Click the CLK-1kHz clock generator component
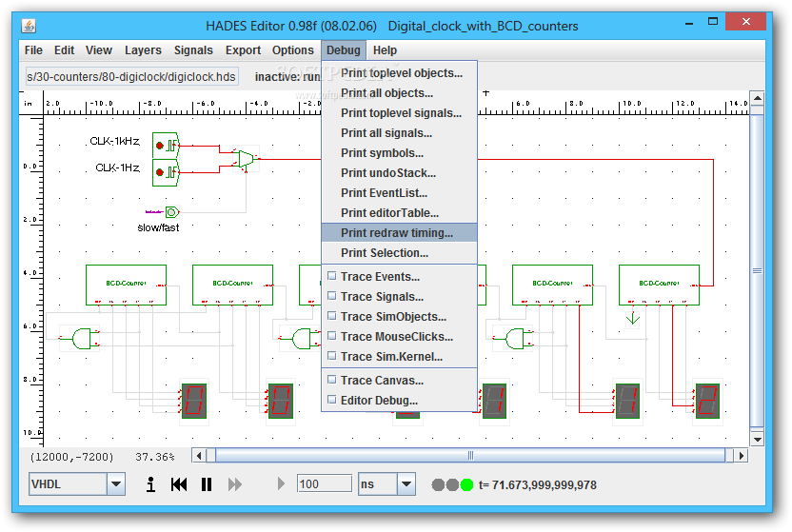 click(x=166, y=146)
